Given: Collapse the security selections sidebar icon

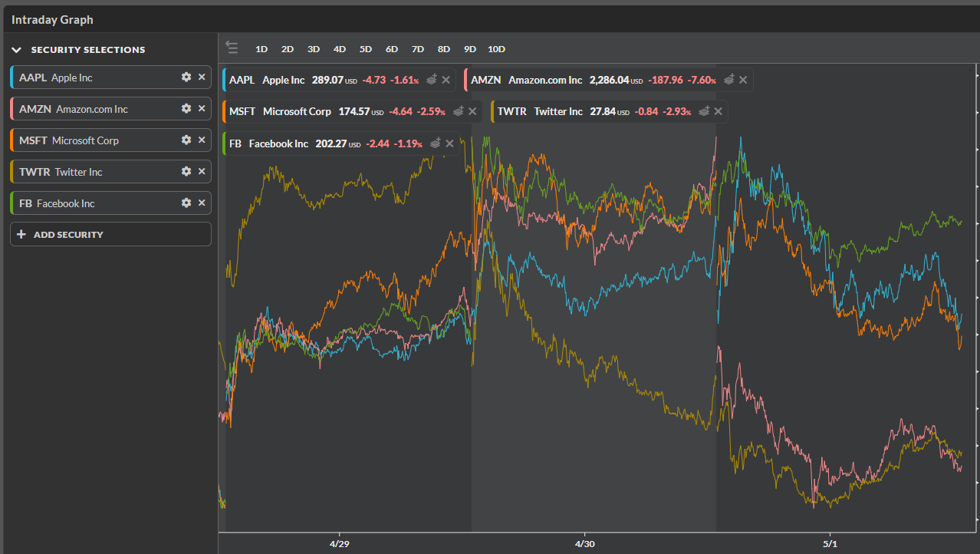Looking at the screenshot, I should pyautogui.click(x=232, y=48).
